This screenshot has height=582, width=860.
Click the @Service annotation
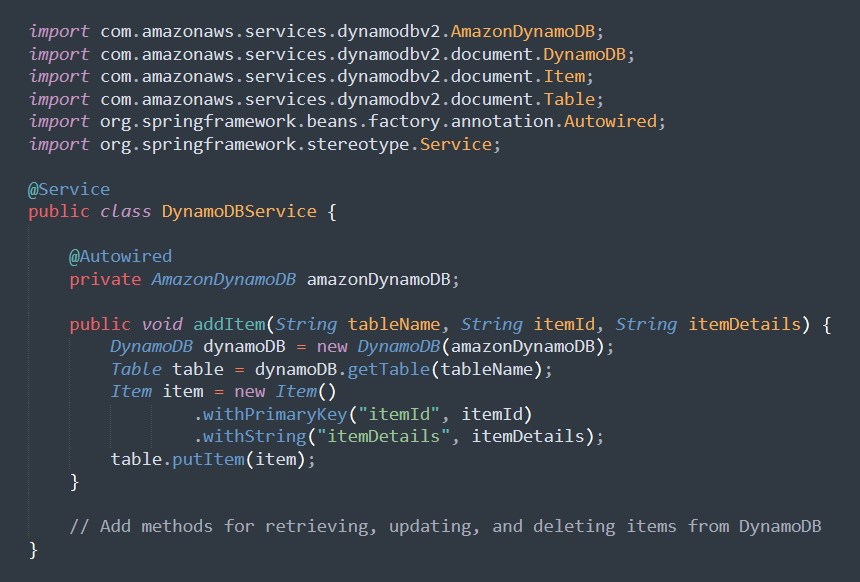coord(69,189)
